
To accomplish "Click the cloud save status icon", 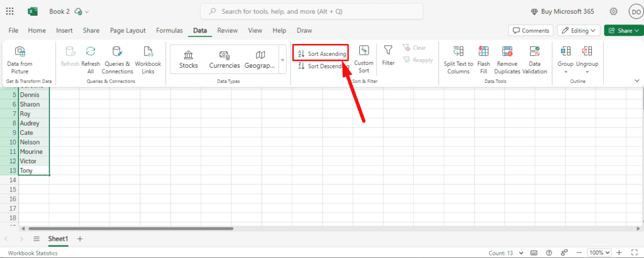I will (x=78, y=11).
